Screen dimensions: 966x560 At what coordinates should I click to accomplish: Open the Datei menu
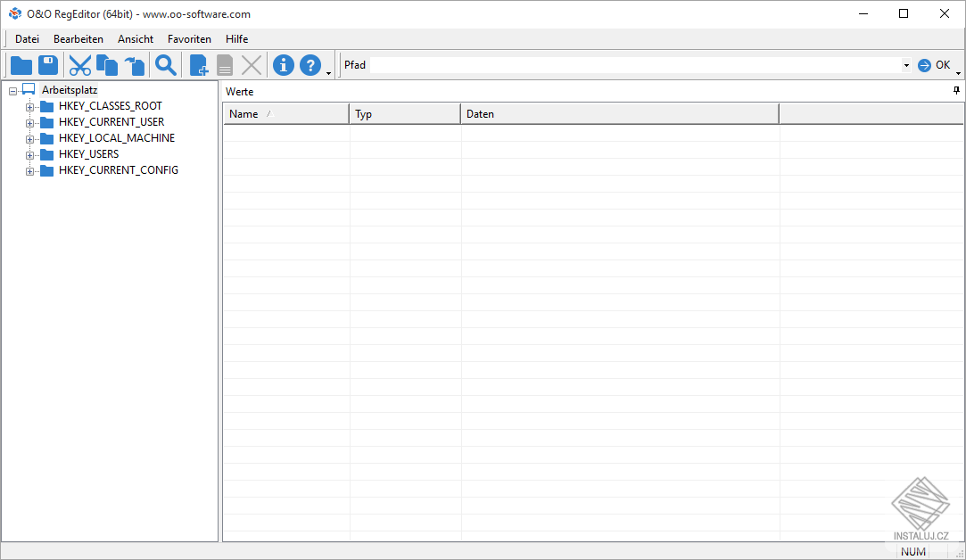click(27, 39)
